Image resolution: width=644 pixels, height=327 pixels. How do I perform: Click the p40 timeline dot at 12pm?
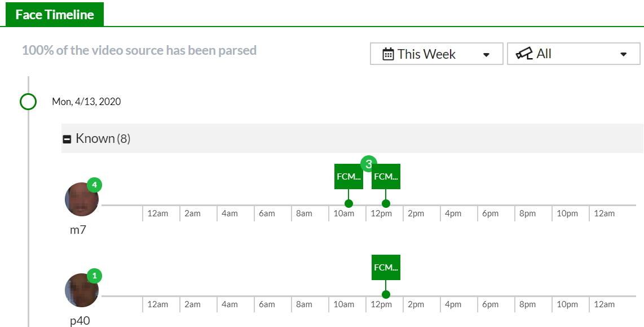click(386, 294)
